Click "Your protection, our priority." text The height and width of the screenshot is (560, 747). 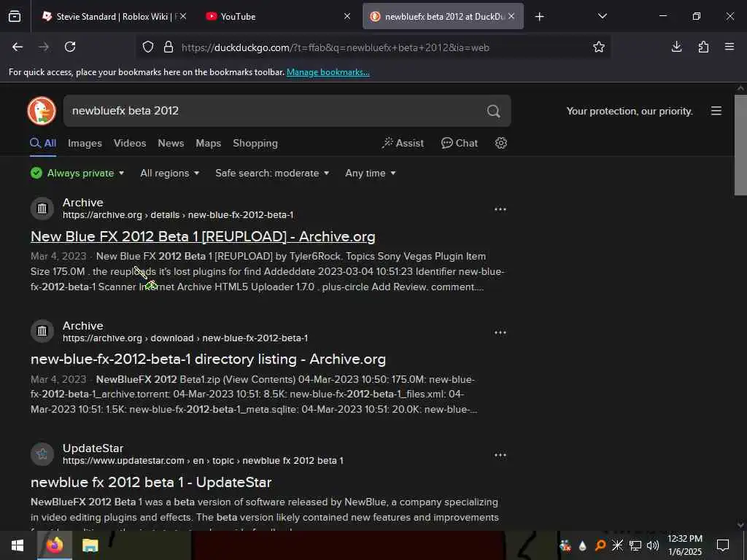(x=630, y=111)
